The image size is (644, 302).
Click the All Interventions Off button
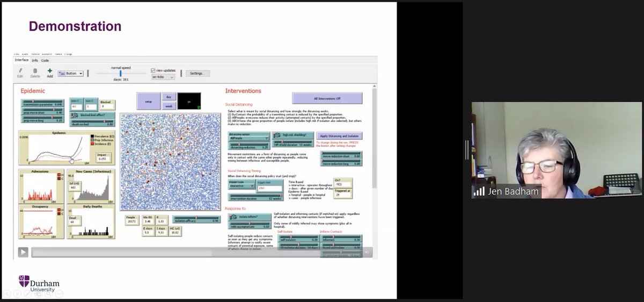327,98
